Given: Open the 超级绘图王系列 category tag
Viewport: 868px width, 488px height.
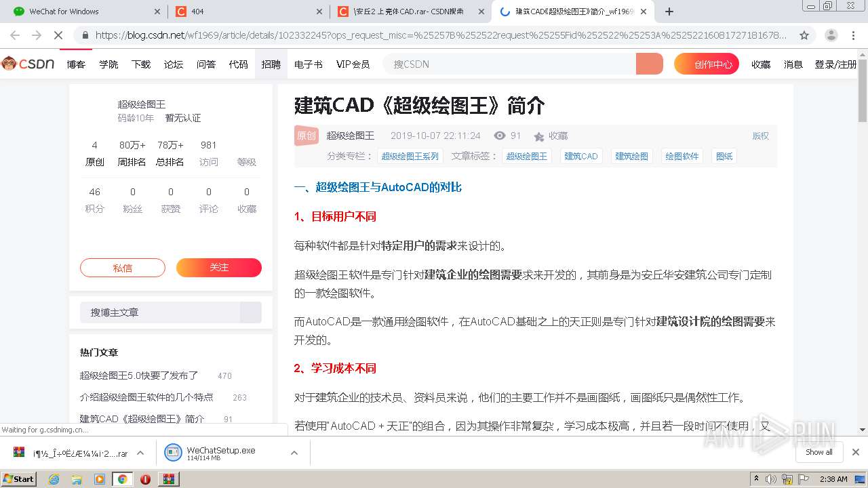Looking at the screenshot, I should [x=410, y=157].
